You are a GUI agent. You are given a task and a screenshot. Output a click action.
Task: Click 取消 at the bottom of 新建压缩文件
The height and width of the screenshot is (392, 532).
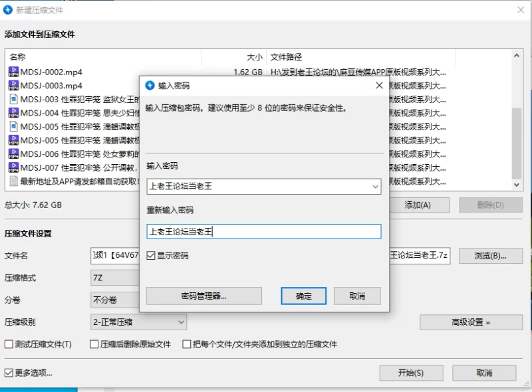coord(484,373)
